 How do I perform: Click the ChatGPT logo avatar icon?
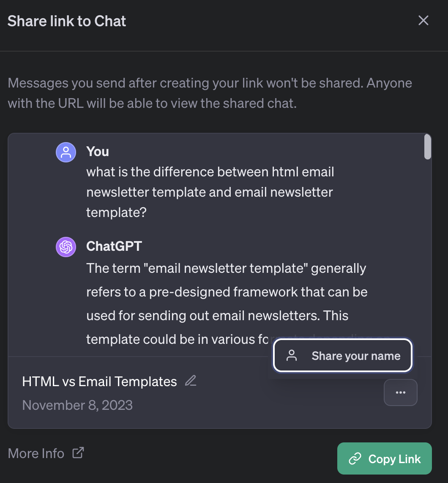(66, 247)
